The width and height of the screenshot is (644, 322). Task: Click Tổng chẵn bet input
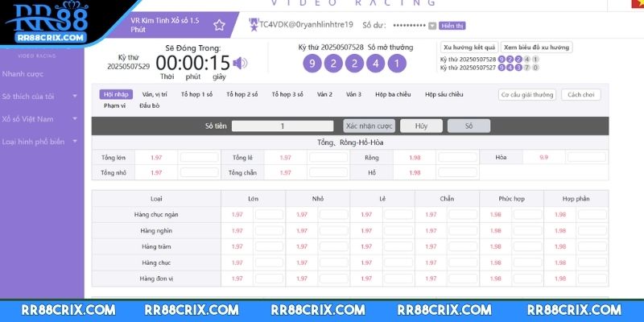328,172
